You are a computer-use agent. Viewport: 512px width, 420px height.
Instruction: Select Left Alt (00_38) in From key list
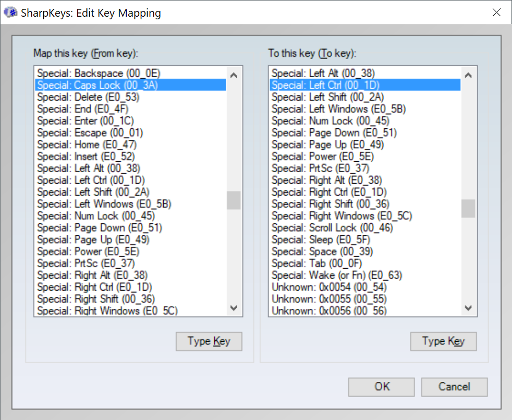131,168
